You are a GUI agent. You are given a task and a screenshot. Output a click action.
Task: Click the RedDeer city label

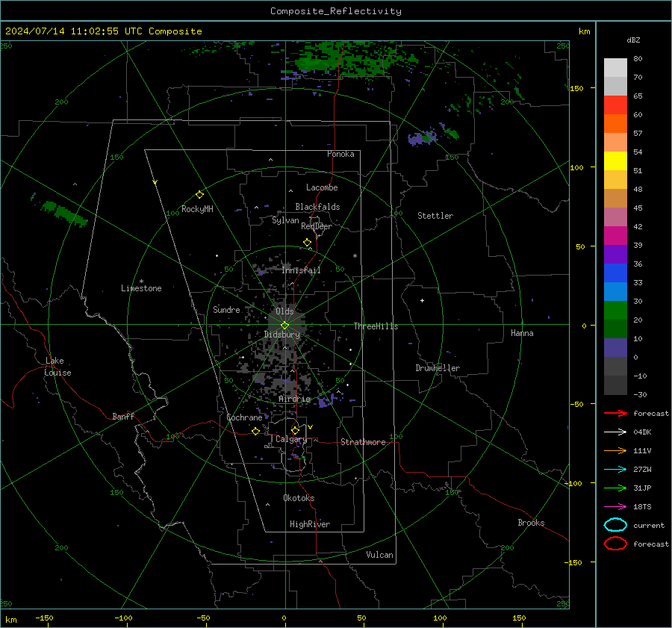[317, 226]
